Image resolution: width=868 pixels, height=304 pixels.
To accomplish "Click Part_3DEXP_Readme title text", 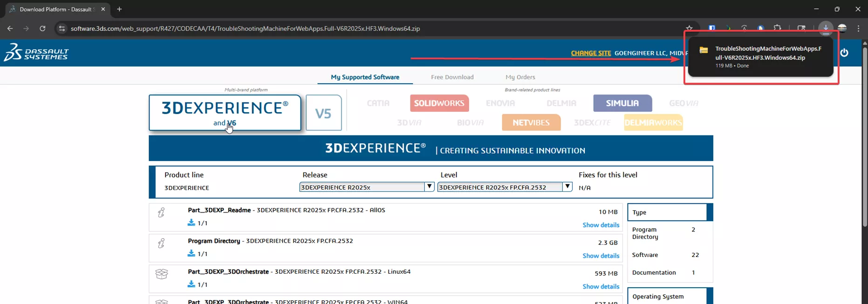I will 219,210.
